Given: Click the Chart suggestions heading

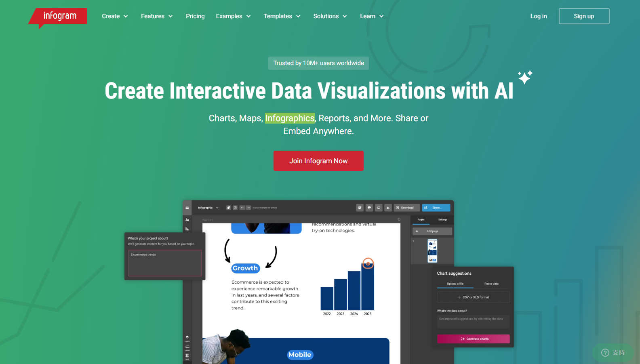Looking at the screenshot, I should click(454, 274).
